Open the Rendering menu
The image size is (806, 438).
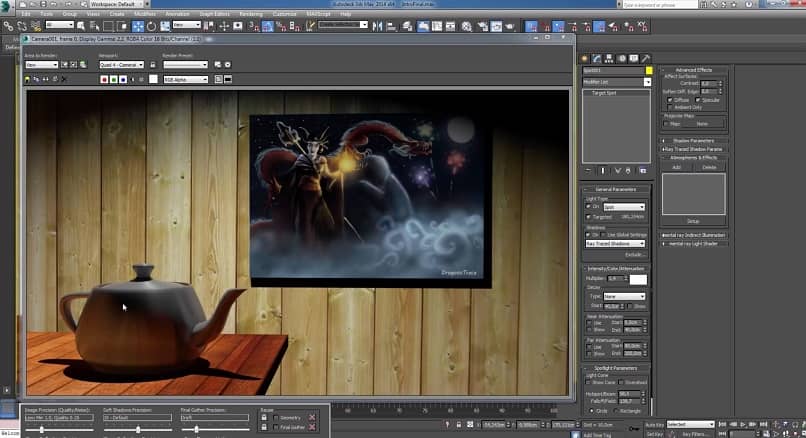pos(251,14)
